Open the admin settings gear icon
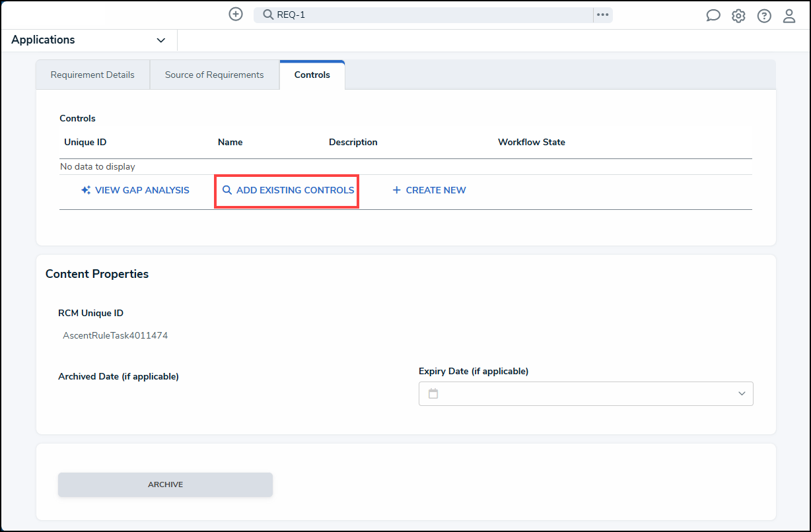Screen dimensions: 811x532 click(x=738, y=16)
